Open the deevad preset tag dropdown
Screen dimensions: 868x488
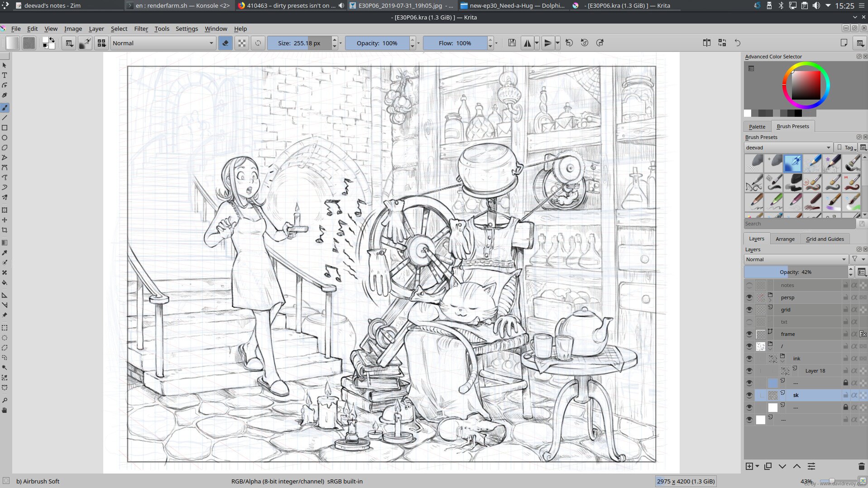click(x=788, y=148)
